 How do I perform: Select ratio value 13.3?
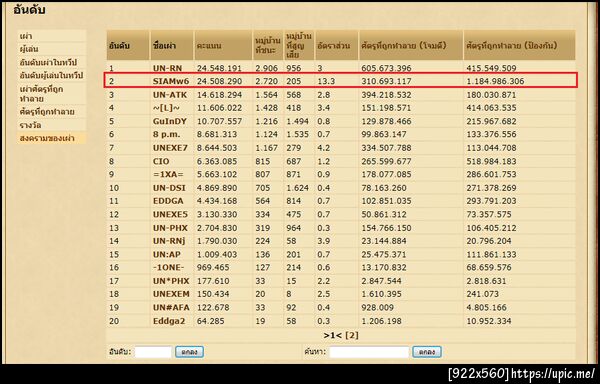click(326, 81)
